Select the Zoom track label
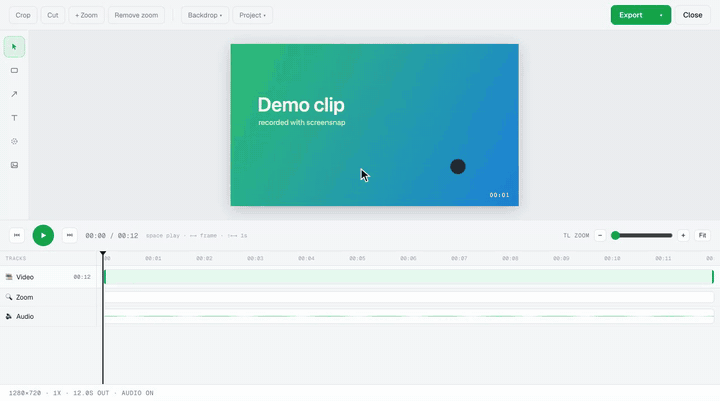 [24, 297]
